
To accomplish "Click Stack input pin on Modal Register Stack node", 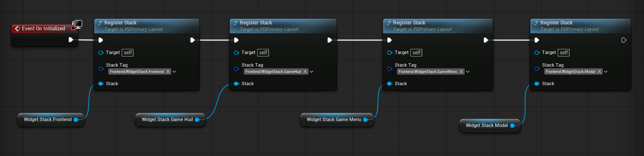I will coord(537,83).
